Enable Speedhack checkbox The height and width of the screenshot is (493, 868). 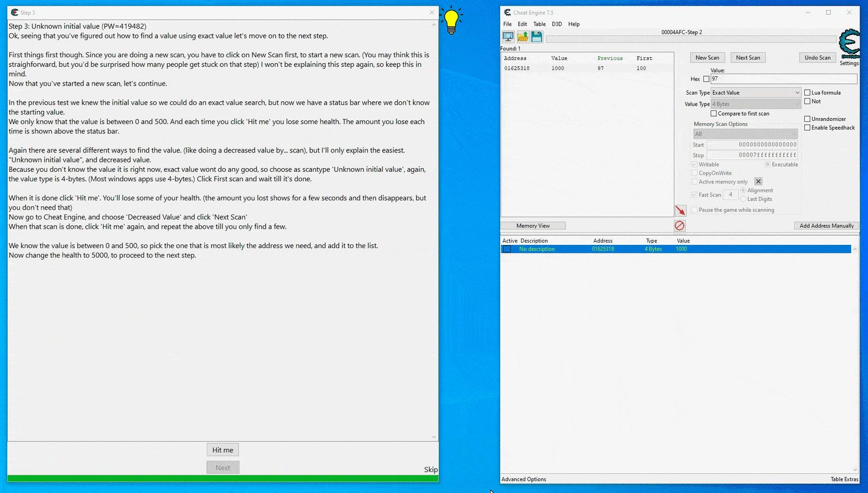[x=807, y=128]
